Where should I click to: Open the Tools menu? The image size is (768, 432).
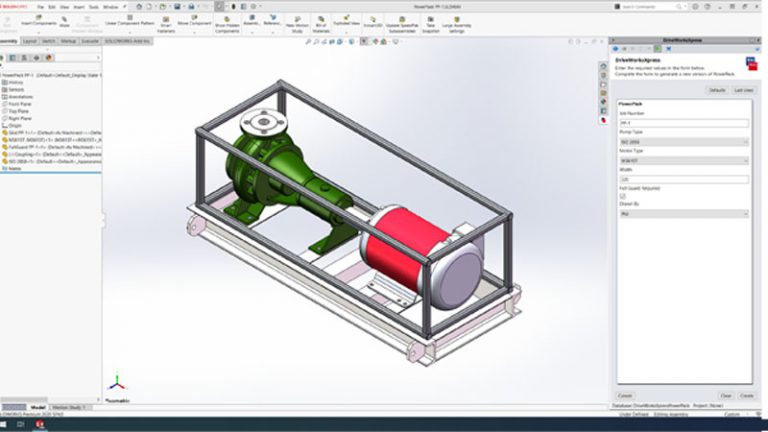pos(94,7)
